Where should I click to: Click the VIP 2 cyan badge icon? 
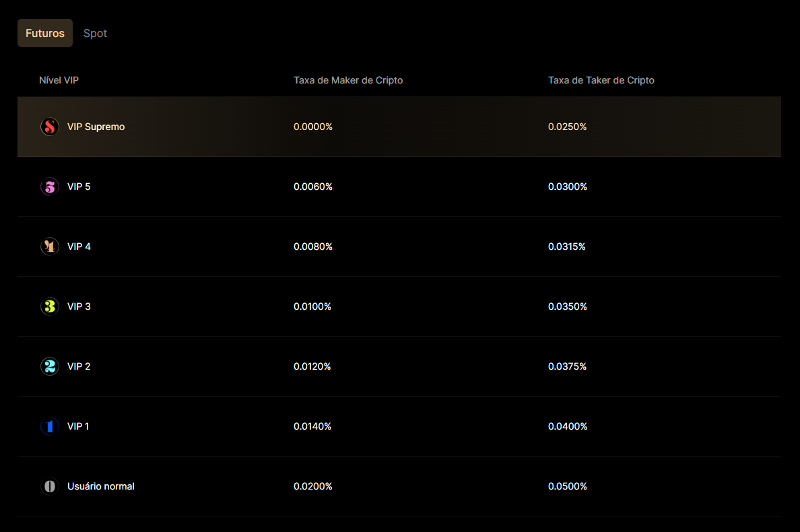(x=50, y=366)
